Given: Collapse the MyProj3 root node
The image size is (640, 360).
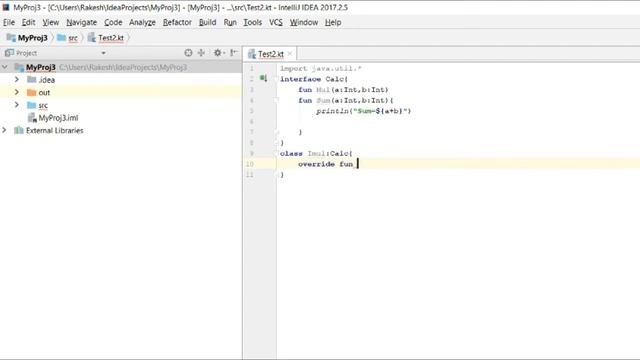Looking at the screenshot, I should [5, 67].
